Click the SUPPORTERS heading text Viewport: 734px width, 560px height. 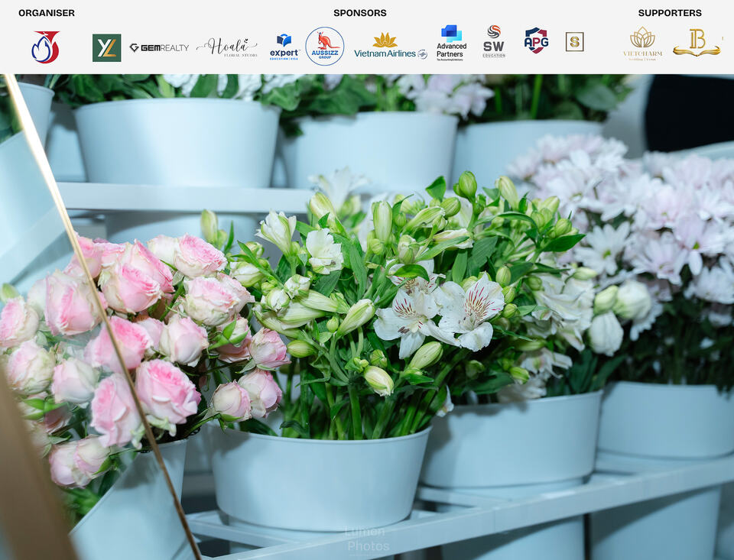pyautogui.click(x=670, y=13)
